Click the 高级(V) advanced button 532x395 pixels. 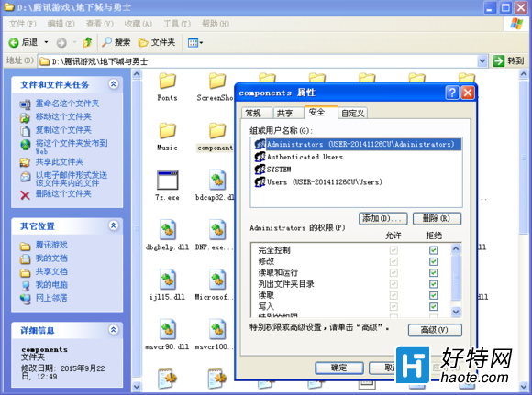(x=435, y=330)
